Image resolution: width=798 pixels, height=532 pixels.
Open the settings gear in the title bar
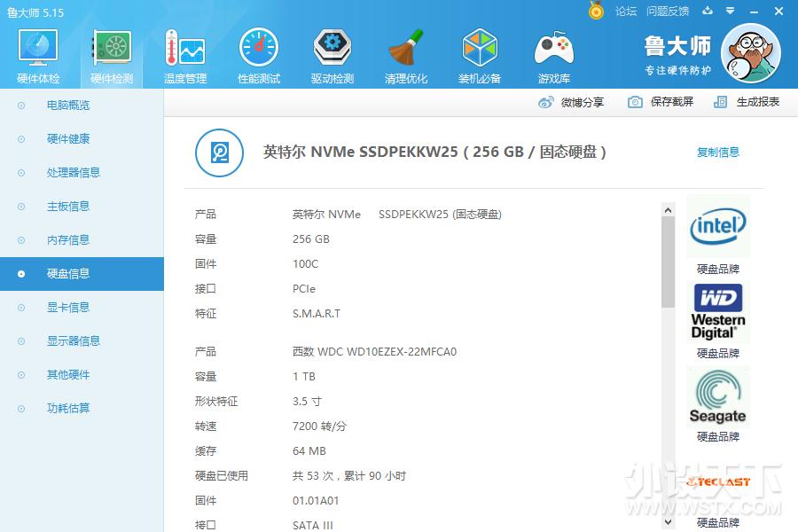(x=729, y=12)
